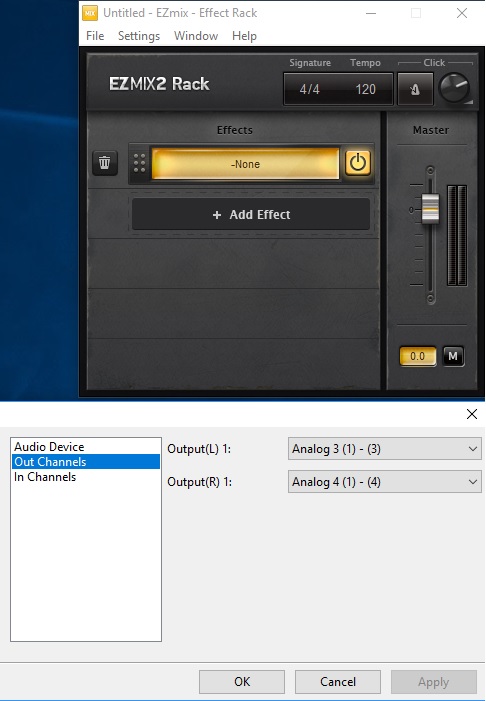Open the Help menu

[x=244, y=36]
